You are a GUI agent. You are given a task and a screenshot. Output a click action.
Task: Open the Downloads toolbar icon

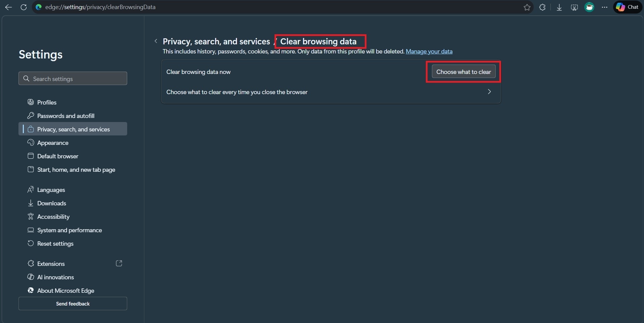[559, 7]
